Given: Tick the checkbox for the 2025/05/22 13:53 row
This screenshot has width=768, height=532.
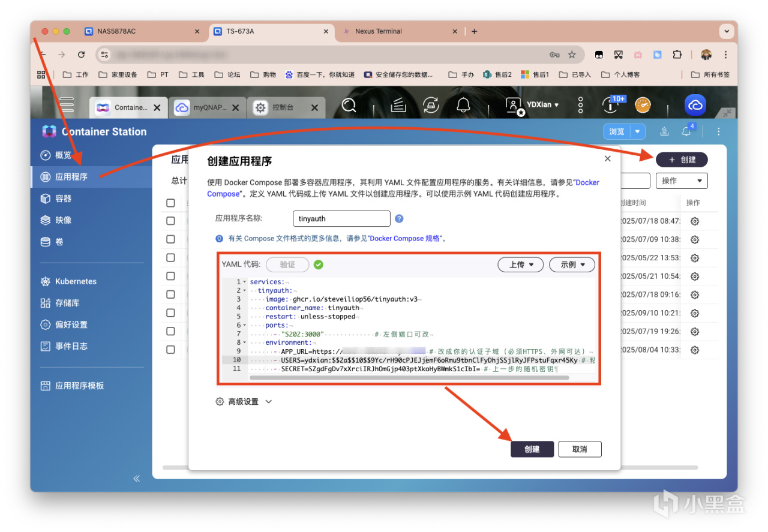Looking at the screenshot, I should point(170,258).
